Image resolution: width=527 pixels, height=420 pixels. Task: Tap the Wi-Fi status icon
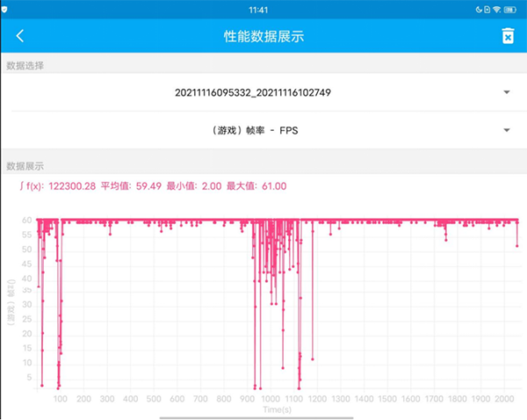(496, 9)
